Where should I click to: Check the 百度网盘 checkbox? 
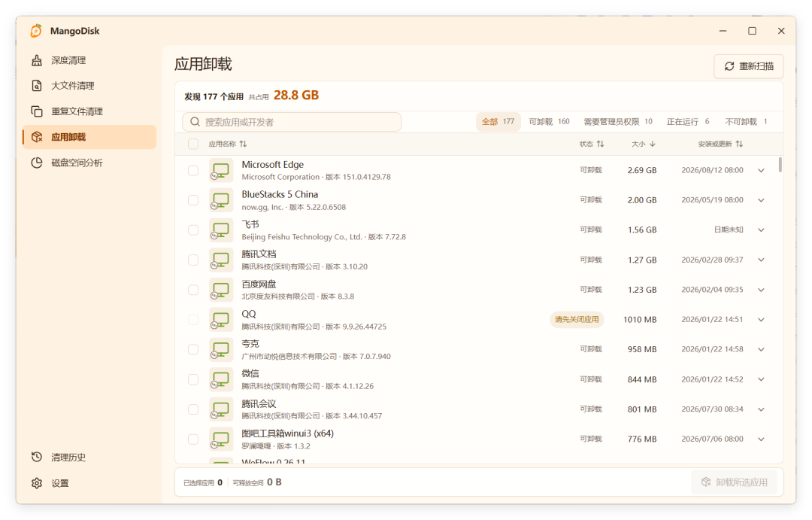(x=193, y=290)
